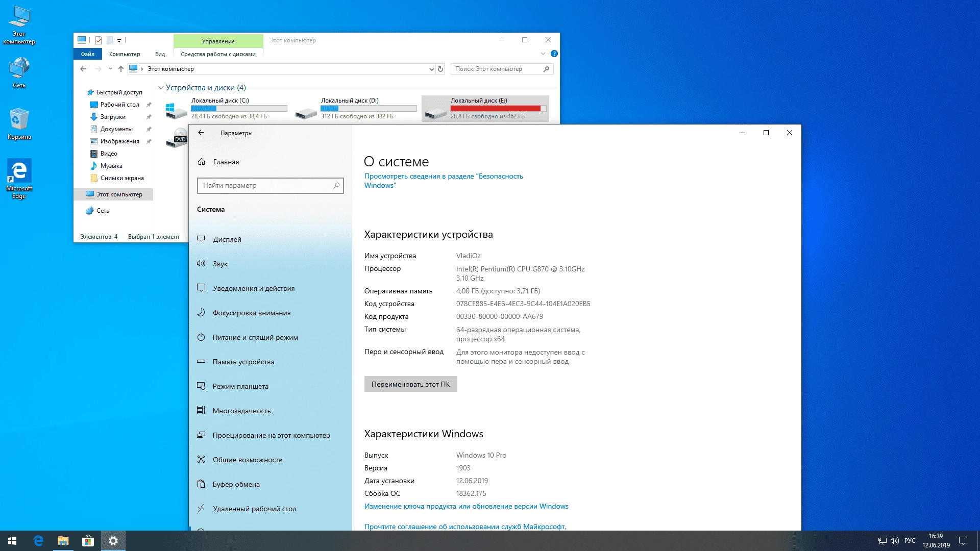Launch Microsoft Edge desktop shortcut
Image resolution: width=980 pixels, height=551 pixels.
[19, 179]
